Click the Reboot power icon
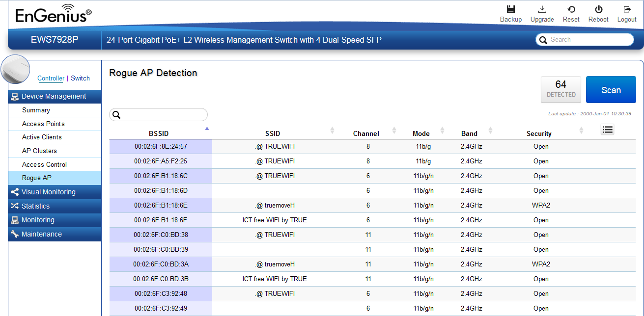The image size is (644, 316). 598,9
